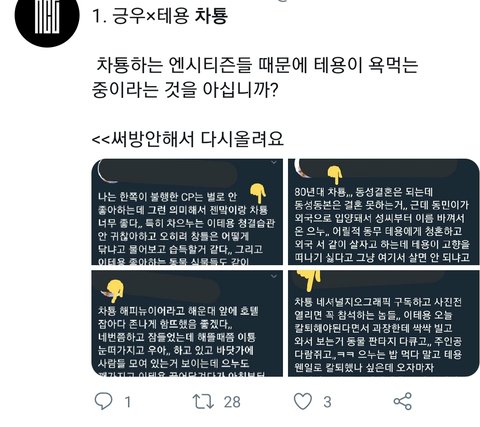Click the reply count 1
This screenshot has width=480, height=427.
[128, 402]
